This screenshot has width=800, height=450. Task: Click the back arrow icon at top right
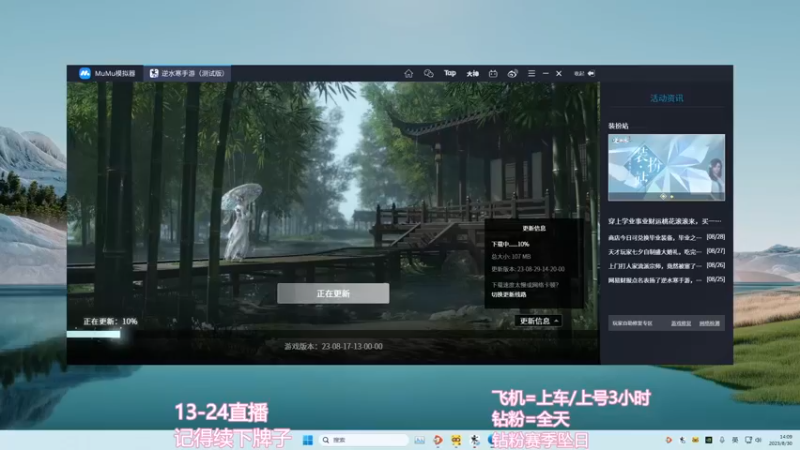tap(591, 73)
